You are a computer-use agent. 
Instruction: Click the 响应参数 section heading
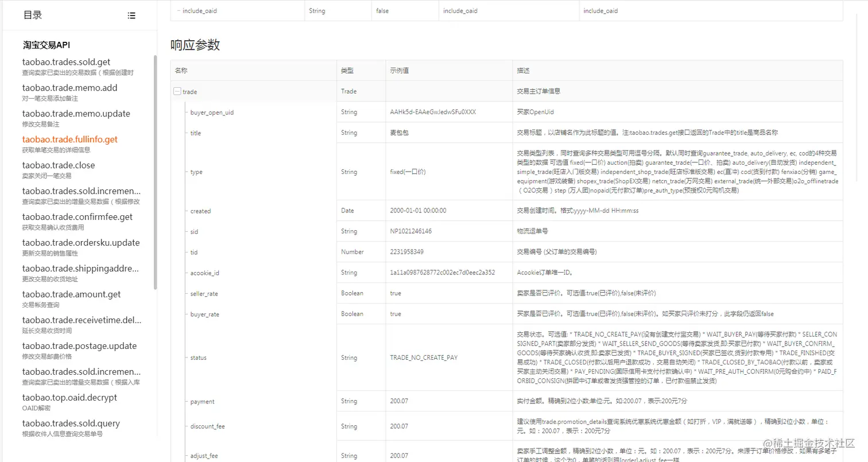tap(195, 45)
